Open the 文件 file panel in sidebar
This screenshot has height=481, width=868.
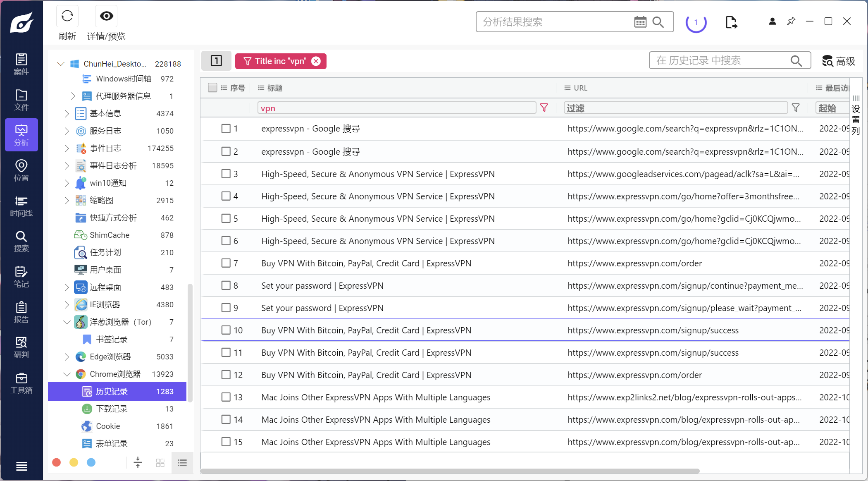coord(21,100)
